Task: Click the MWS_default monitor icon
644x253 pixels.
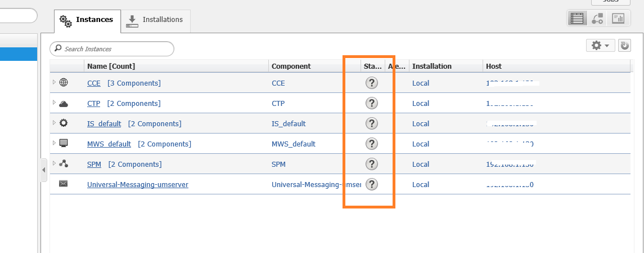Action: 63,143
